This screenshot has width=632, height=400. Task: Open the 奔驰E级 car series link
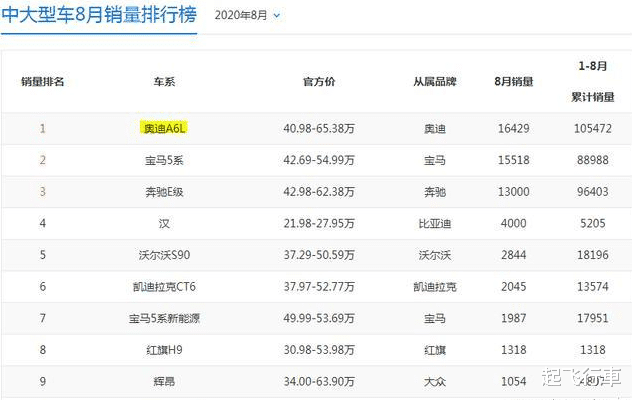point(164,192)
